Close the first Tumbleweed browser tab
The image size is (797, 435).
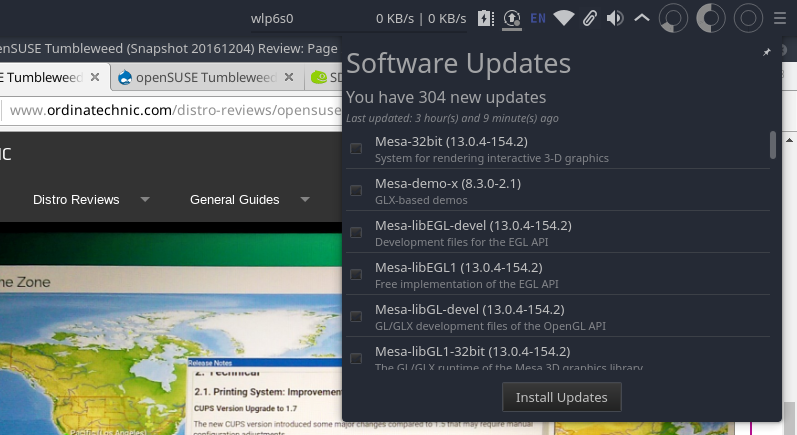[x=95, y=77]
